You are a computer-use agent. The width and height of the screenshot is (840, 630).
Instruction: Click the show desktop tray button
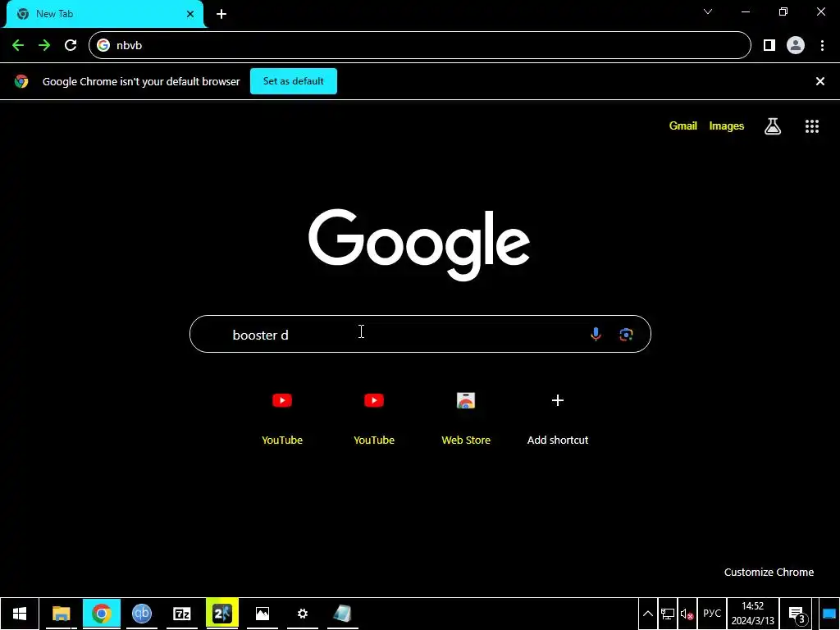[x=829, y=614]
